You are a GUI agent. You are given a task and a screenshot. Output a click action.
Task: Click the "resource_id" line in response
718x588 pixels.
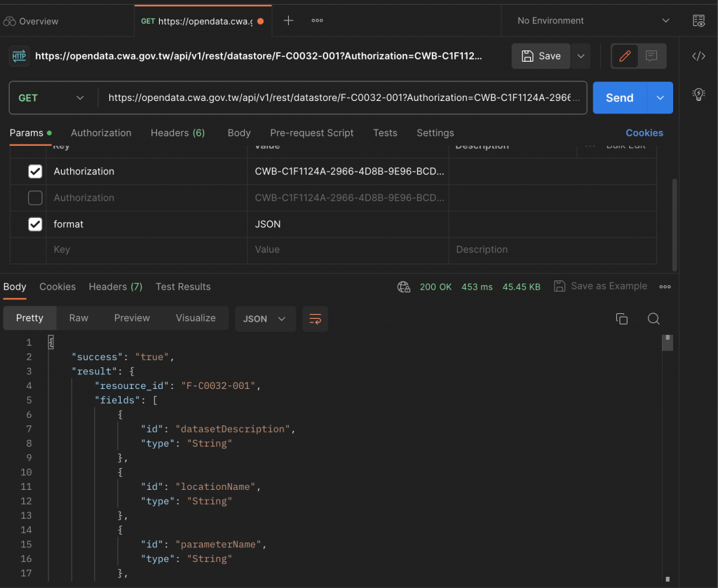coord(177,385)
